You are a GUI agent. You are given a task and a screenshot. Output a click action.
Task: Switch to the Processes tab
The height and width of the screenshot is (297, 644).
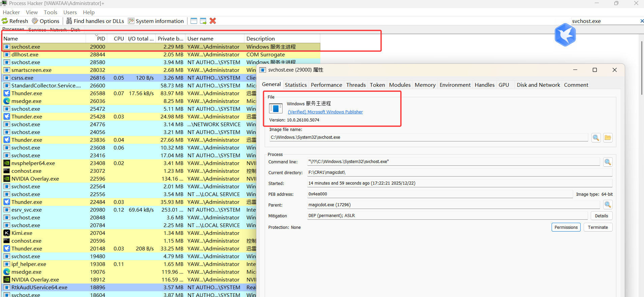(13, 29)
